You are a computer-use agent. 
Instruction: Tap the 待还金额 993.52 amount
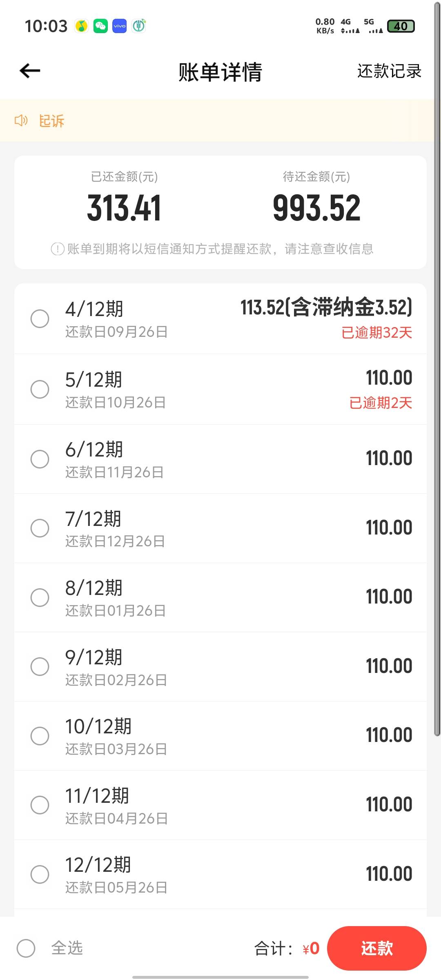(316, 208)
